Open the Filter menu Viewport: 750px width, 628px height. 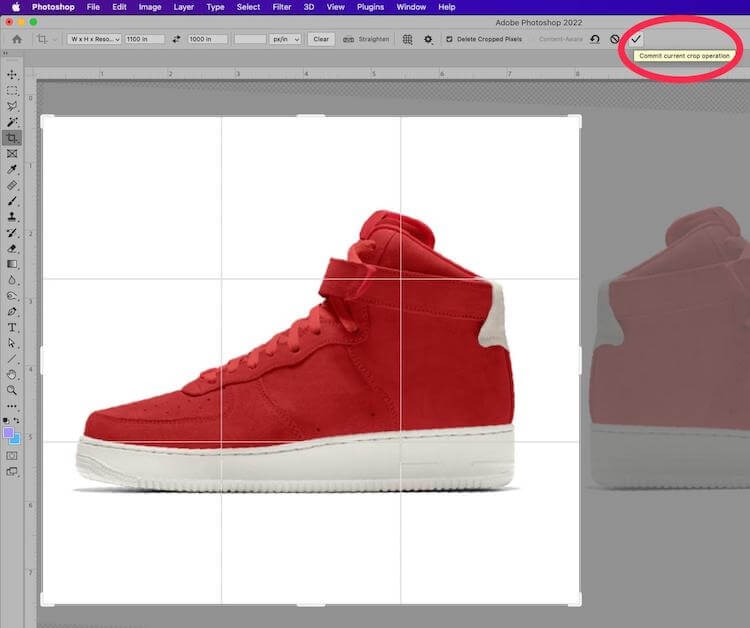coord(282,7)
